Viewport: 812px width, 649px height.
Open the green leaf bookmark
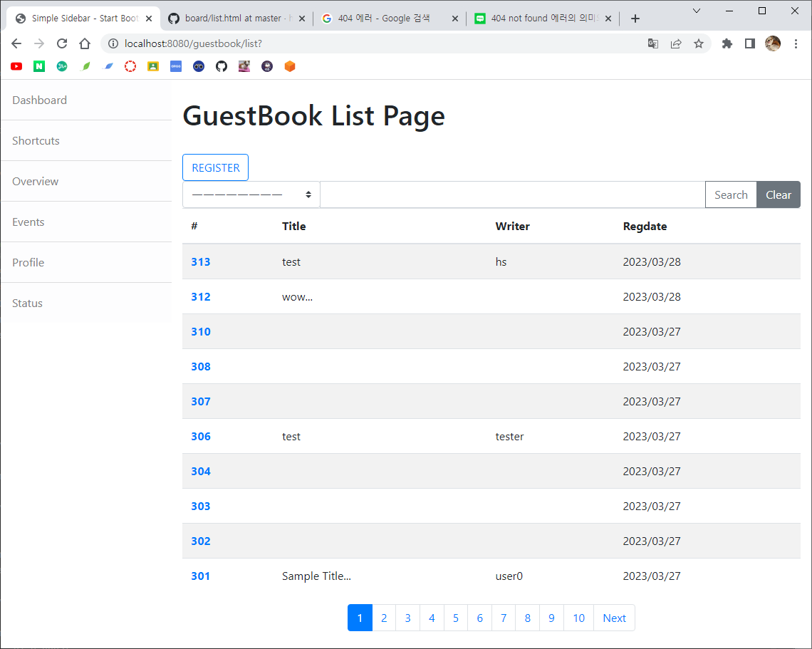click(x=85, y=66)
